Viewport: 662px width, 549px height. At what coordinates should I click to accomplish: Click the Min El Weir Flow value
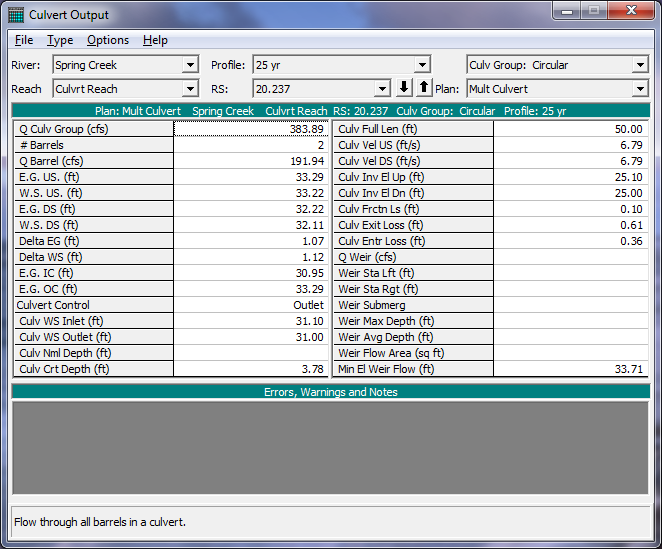[571, 369]
